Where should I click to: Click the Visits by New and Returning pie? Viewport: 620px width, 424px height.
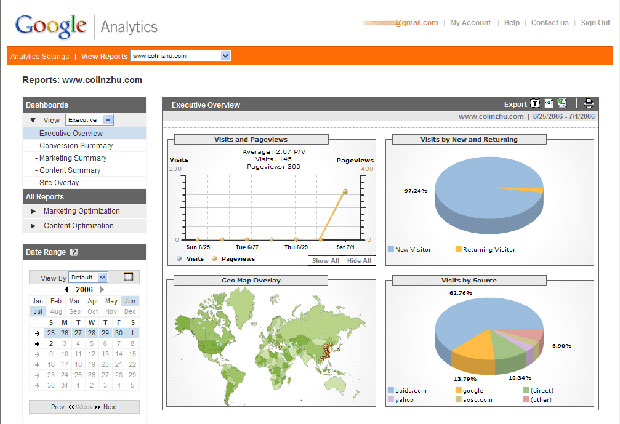[x=490, y=195]
